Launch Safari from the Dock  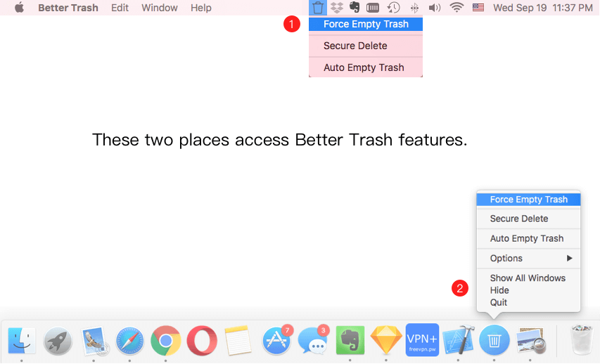[x=129, y=341]
